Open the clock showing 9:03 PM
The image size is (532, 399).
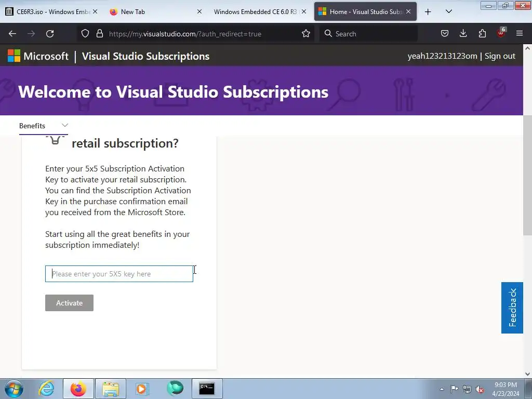506,389
